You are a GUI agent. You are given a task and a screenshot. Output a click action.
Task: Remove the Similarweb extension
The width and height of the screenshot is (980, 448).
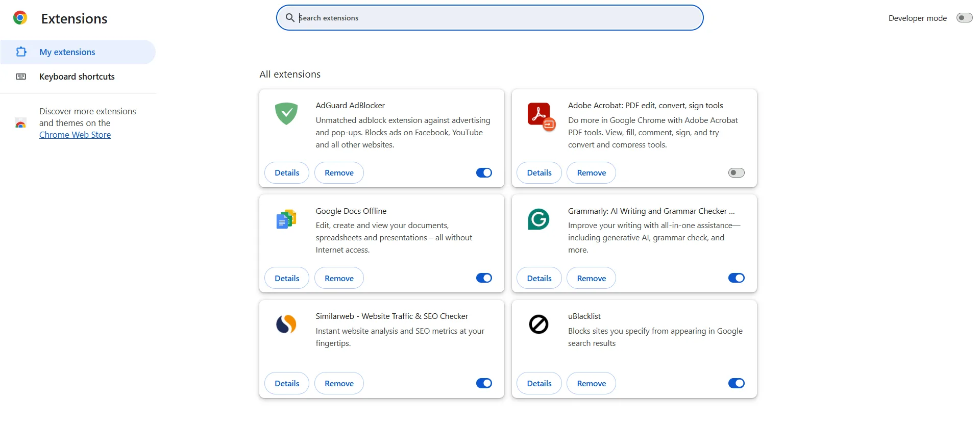(339, 383)
